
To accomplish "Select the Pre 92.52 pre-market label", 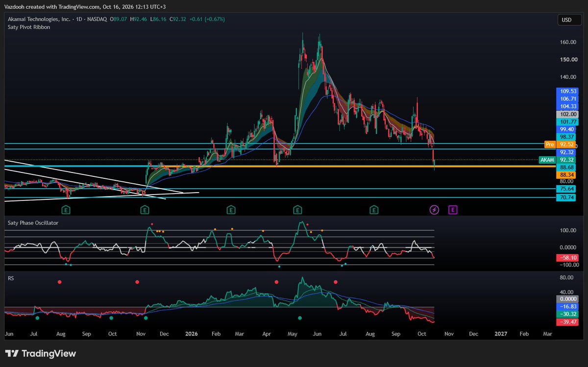I will [560, 145].
